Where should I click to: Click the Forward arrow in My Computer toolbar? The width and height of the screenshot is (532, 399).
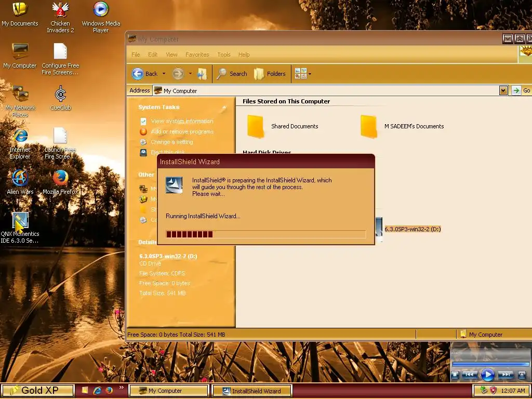pyautogui.click(x=178, y=74)
